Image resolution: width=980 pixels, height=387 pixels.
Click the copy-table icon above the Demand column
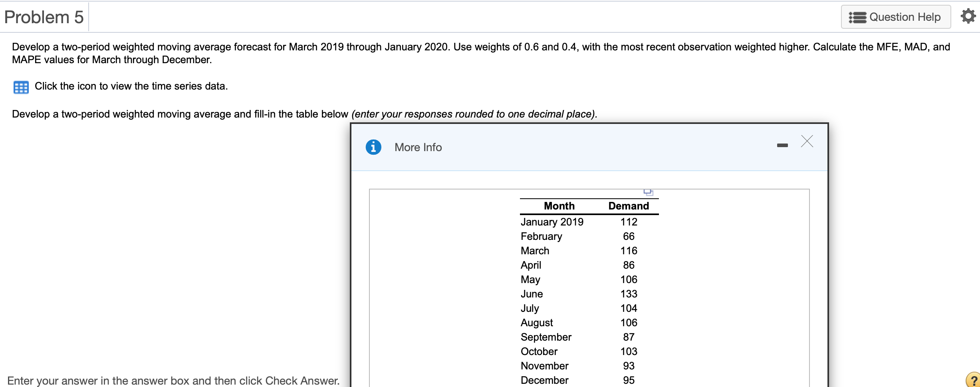(x=649, y=192)
